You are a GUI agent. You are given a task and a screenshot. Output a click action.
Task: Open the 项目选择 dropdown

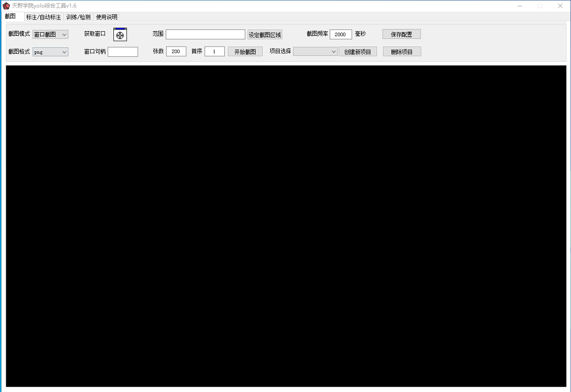pyautogui.click(x=315, y=51)
